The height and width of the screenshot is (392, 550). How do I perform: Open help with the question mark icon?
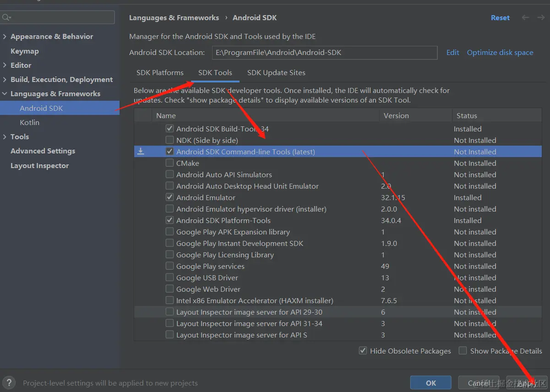pyautogui.click(x=9, y=383)
